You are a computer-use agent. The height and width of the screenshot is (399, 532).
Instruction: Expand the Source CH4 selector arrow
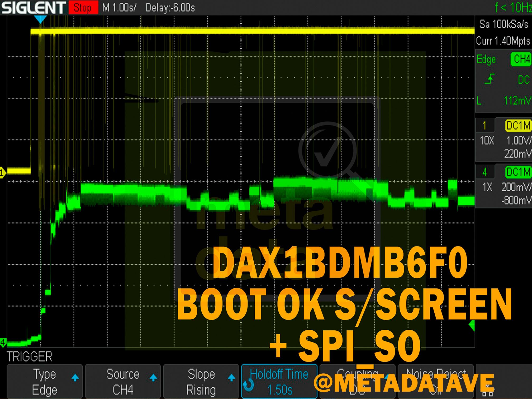pyautogui.click(x=153, y=378)
